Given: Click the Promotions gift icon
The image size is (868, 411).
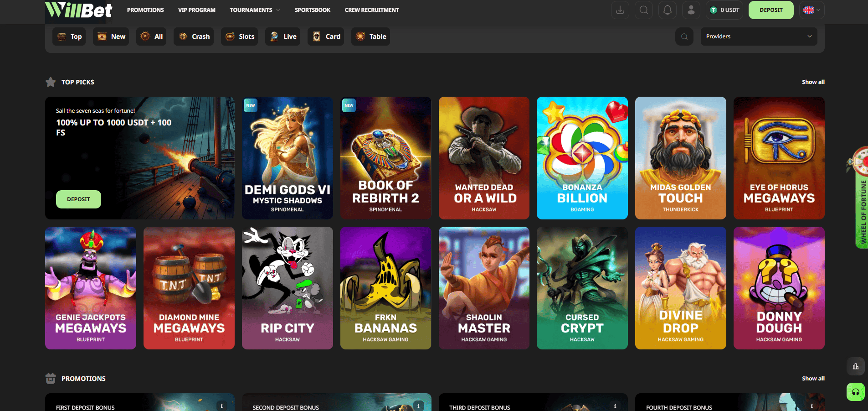Looking at the screenshot, I should (51, 379).
